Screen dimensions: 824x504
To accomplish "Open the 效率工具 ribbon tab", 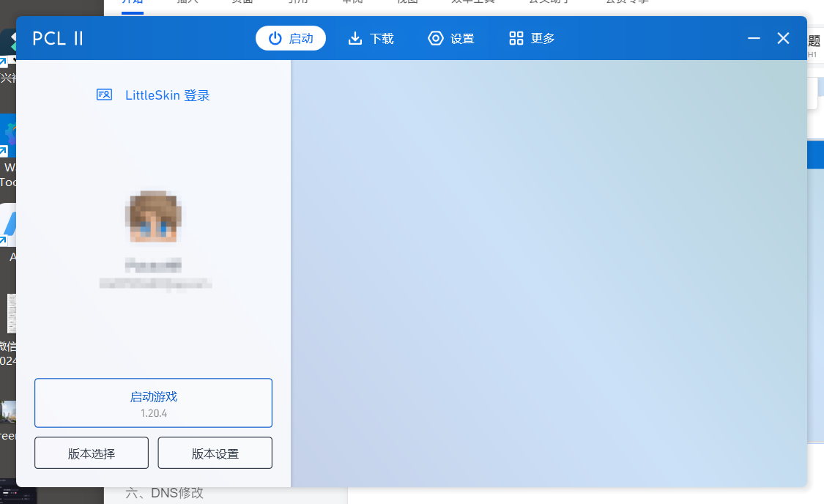I will [473, 2].
